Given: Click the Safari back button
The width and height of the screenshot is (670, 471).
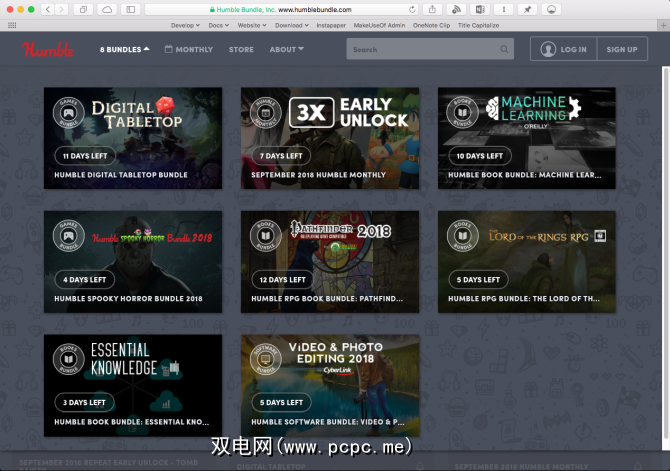Looking at the screenshot, I should tap(48, 9).
